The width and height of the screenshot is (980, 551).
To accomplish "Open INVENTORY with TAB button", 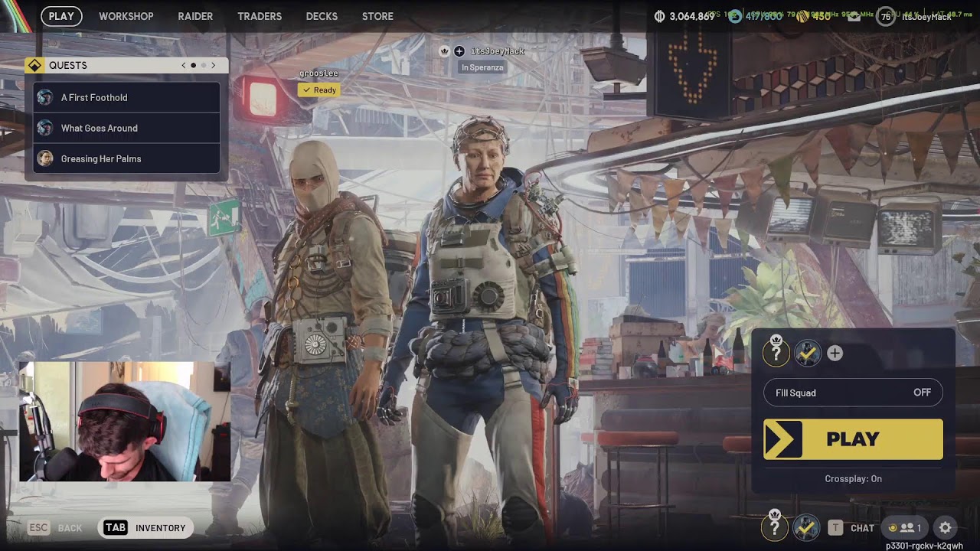I will tap(145, 528).
